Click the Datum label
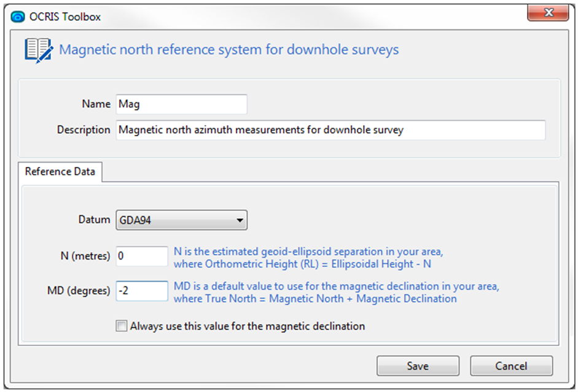Viewport: 578px width, 392px height. click(95, 220)
